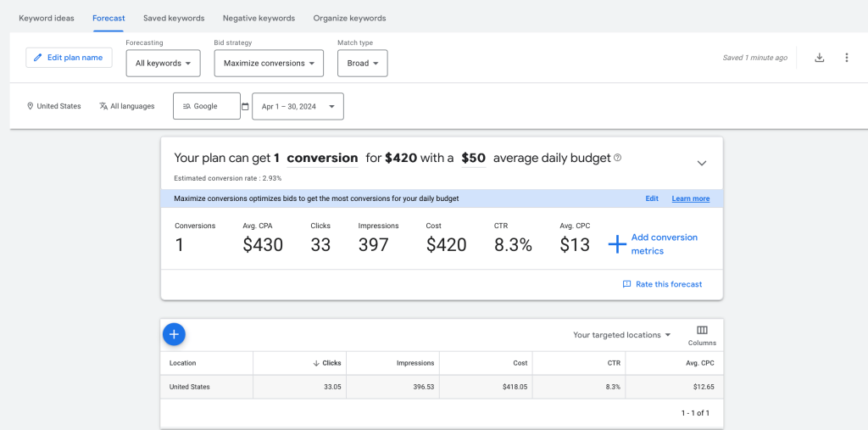Click the Rate this forecast link text
868x430 pixels.
pos(669,284)
